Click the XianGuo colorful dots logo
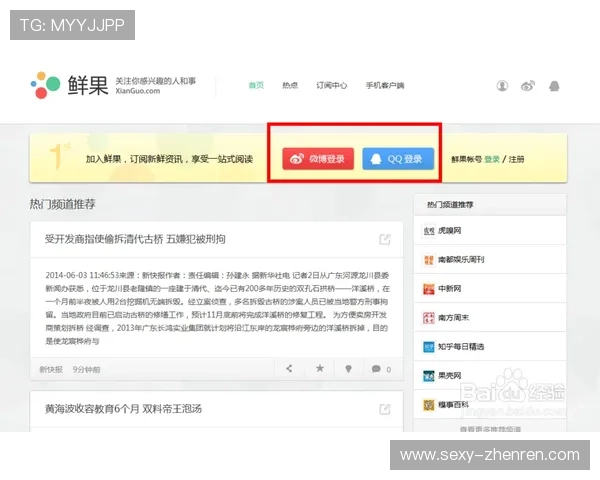 point(46,85)
